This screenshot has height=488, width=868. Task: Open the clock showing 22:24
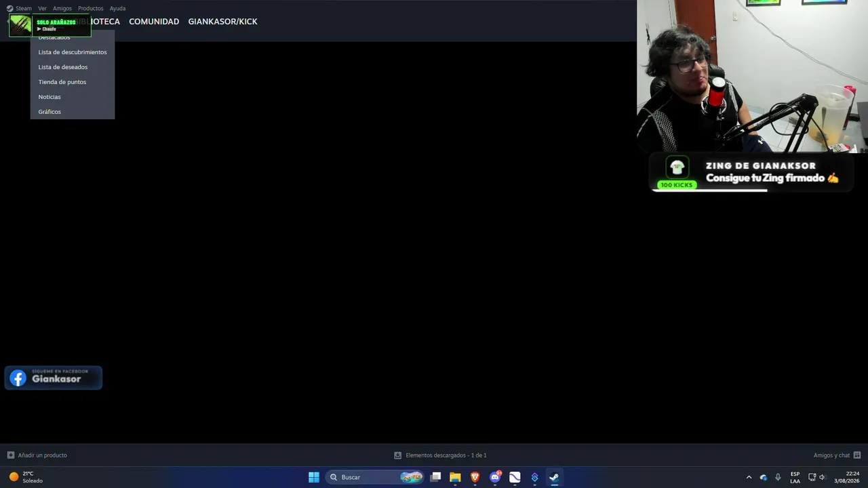click(x=847, y=477)
